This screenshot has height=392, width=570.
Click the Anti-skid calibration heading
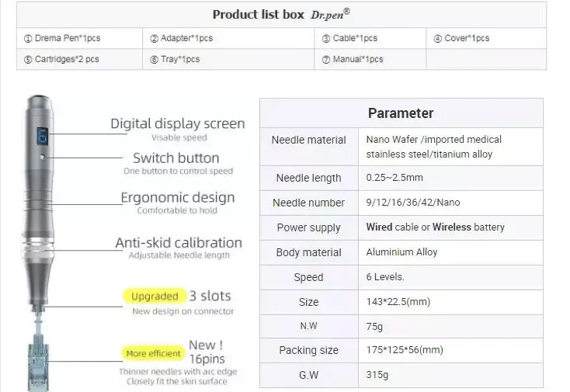point(179,243)
